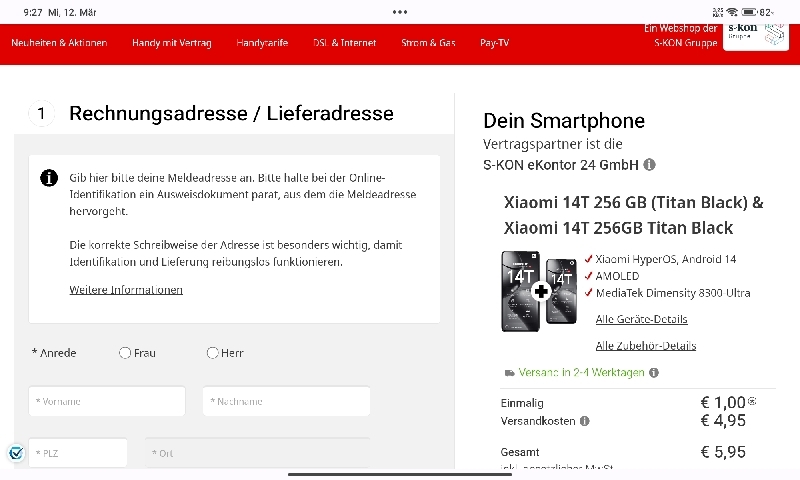The image size is (800, 480).
Task: Click the Gesamt € 5,95 amount
Action: (723, 452)
